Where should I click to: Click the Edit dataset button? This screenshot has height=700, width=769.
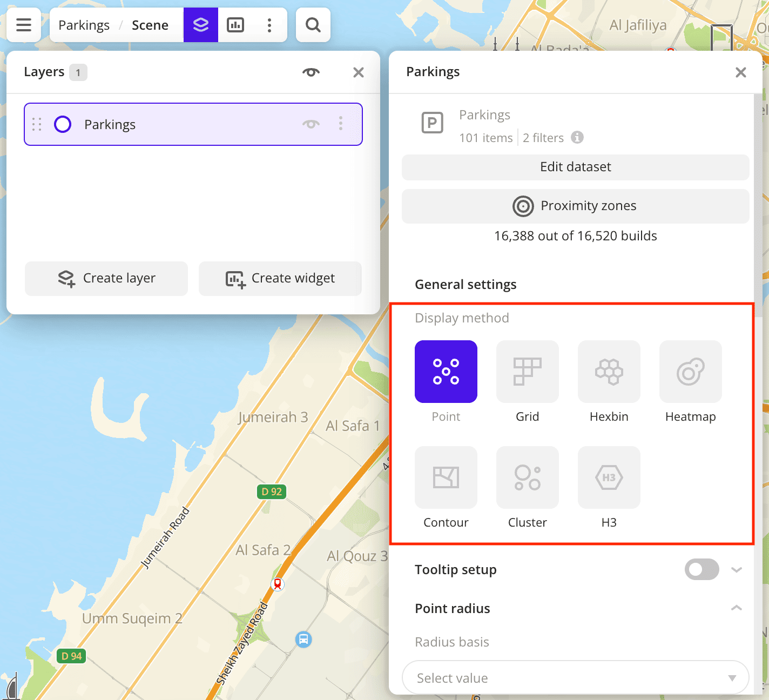point(575,167)
